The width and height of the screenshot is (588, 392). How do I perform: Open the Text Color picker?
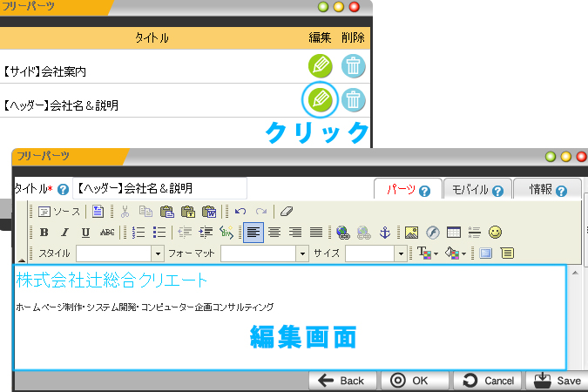pyautogui.click(x=428, y=253)
